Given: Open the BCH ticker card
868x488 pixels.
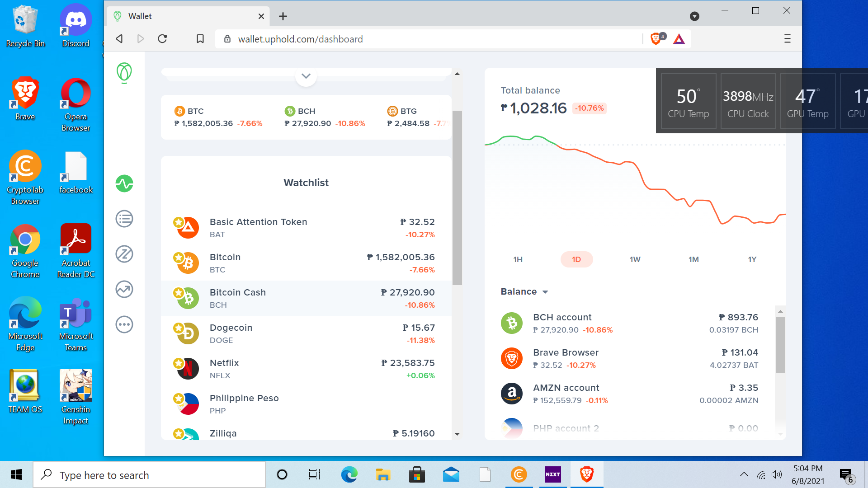Looking at the screenshot, I should click(325, 117).
